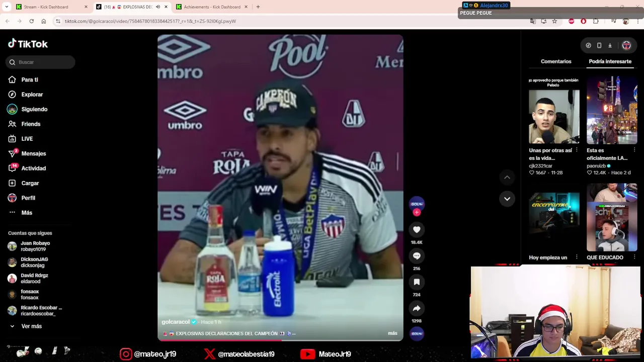Go to previous video with up arrow
This screenshot has width=644, height=362.
tap(507, 177)
